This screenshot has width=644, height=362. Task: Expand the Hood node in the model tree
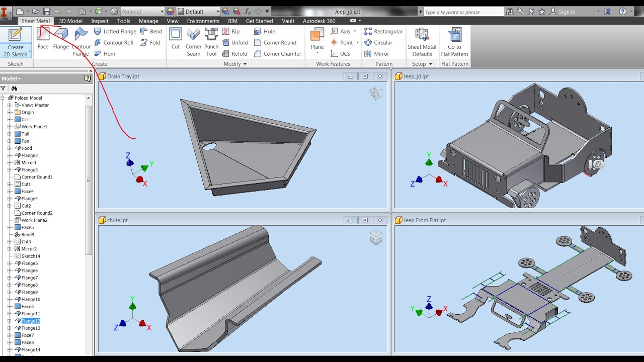click(9, 148)
